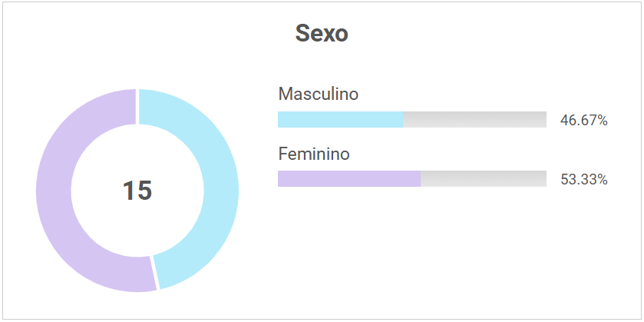The height and width of the screenshot is (322, 644).
Task: Select the Feminino legend label
Action: tap(313, 154)
